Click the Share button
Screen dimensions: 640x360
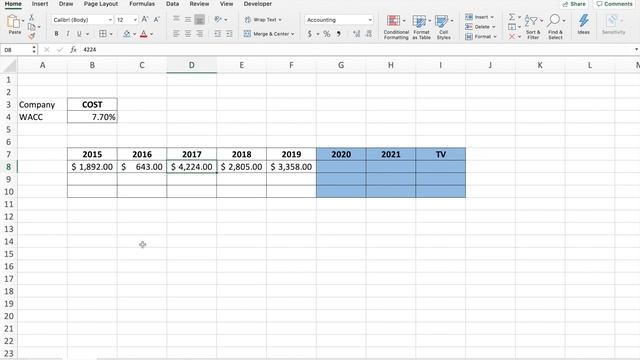pyautogui.click(x=574, y=4)
